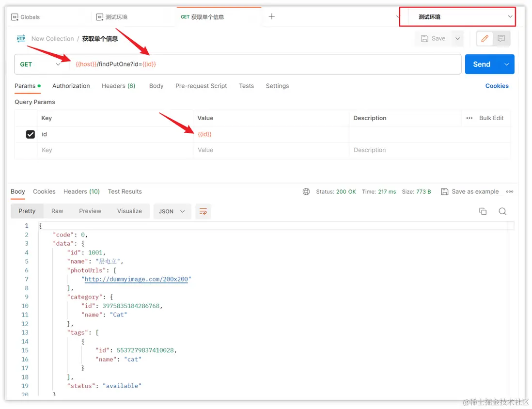Click the empty Key field in new row

(115, 150)
